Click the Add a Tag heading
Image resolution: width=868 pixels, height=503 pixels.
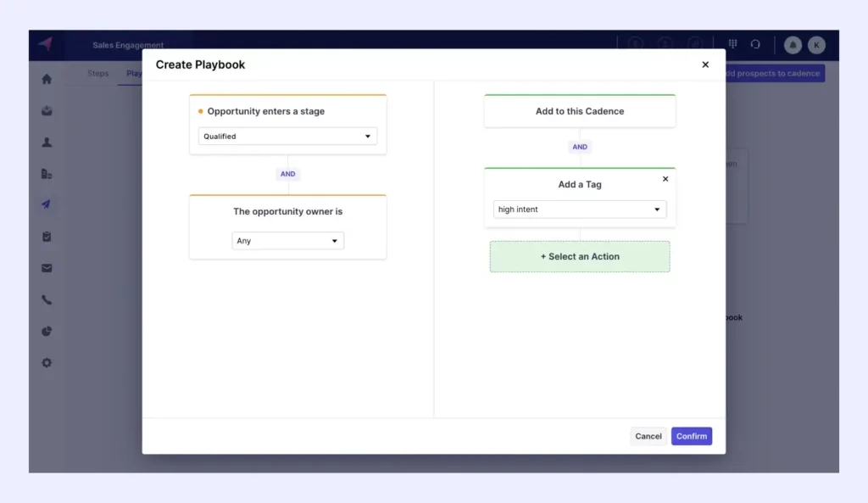580,184
